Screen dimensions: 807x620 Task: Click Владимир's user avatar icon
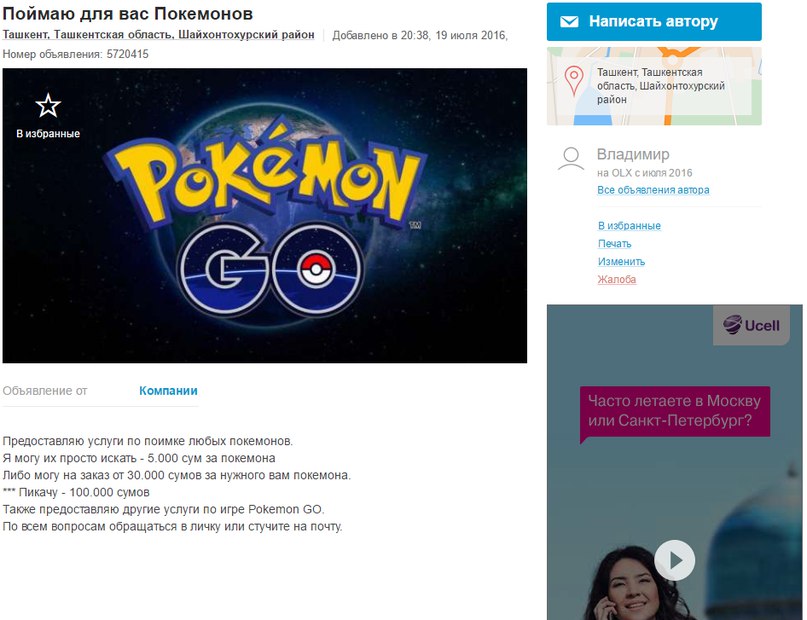(x=571, y=158)
